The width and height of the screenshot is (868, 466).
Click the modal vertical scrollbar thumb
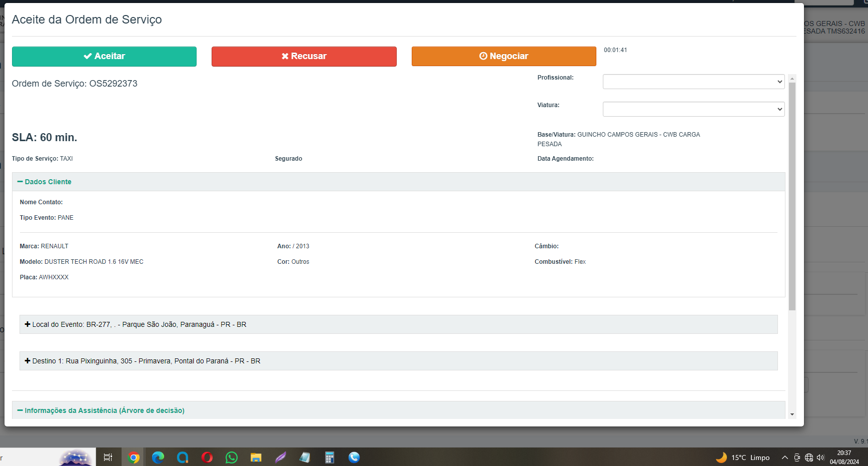[x=792, y=196]
